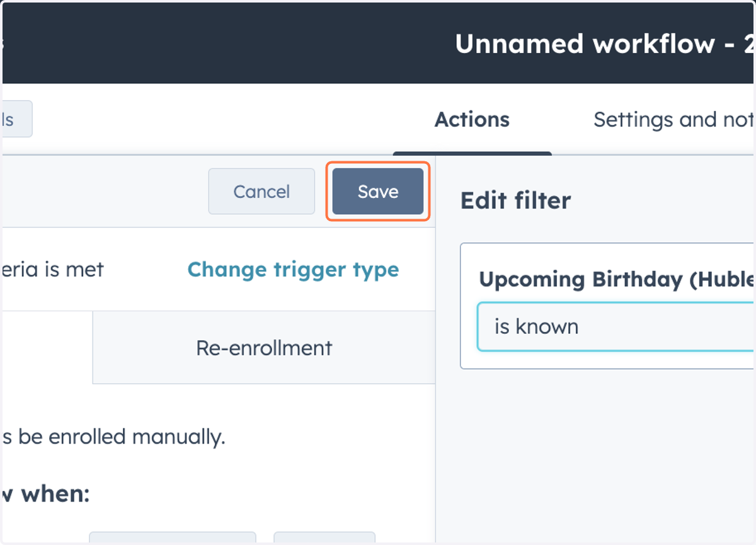
Task: Open the Settings and notifications tab
Action: tap(674, 120)
